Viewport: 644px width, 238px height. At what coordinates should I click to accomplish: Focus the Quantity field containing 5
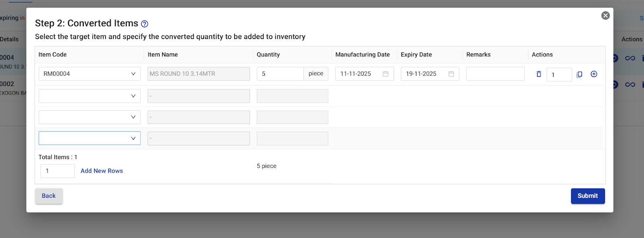click(x=280, y=74)
